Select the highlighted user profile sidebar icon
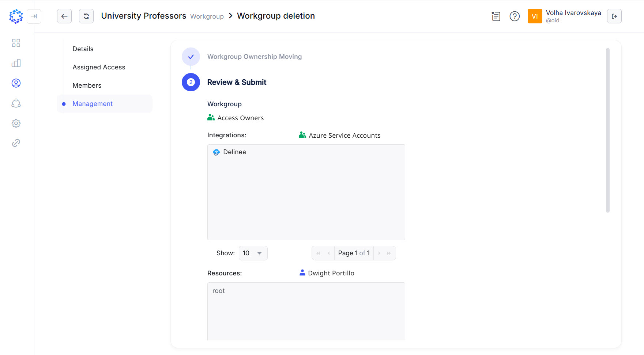 click(x=16, y=83)
